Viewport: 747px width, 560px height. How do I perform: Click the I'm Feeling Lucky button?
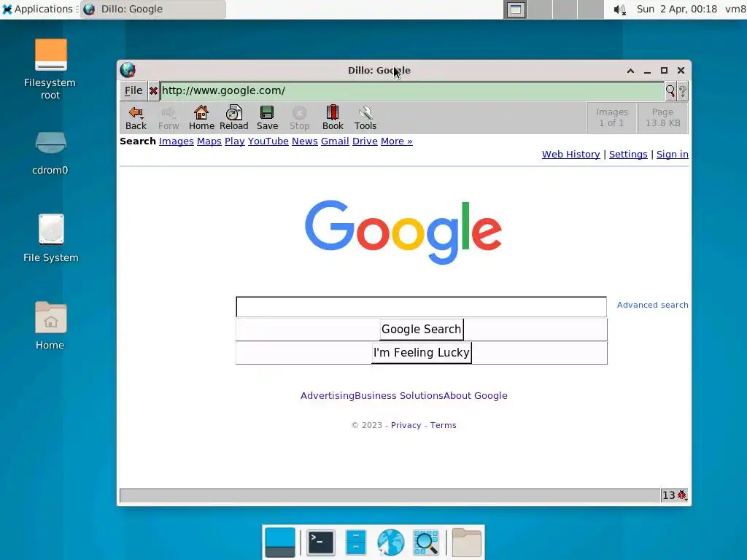[421, 352]
